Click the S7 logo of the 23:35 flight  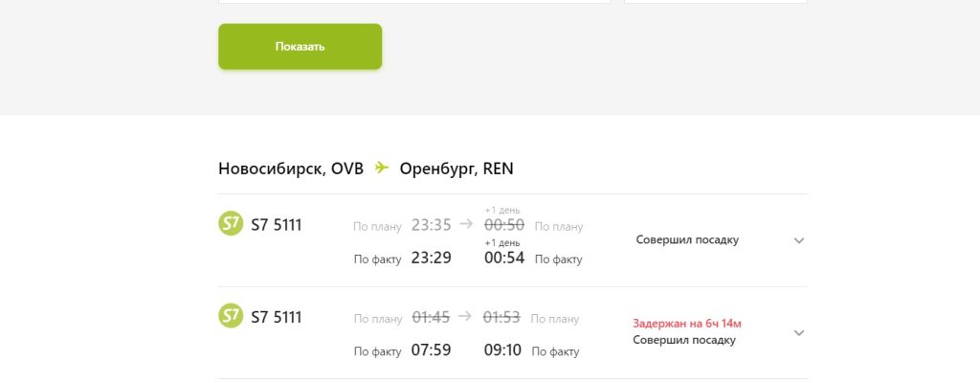[x=231, y=224]
